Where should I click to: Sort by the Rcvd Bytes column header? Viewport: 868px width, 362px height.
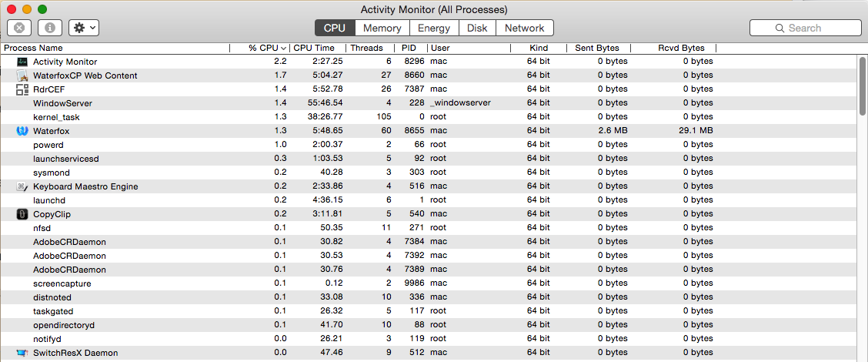tap(673, 49)
